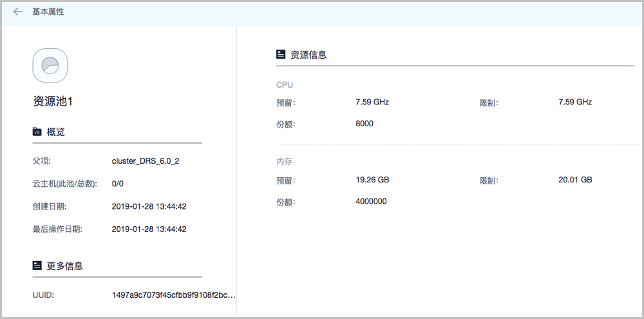Screen dimensions: 644x319
Task: Click the memory limit value 20.01 GB
Action: click(x=575, y=180)
